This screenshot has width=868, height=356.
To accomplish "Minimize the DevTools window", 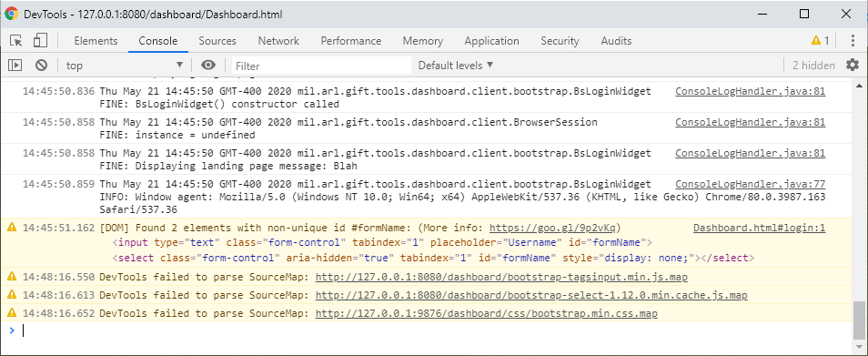I will pyautogui.click(x=763, y=14).
